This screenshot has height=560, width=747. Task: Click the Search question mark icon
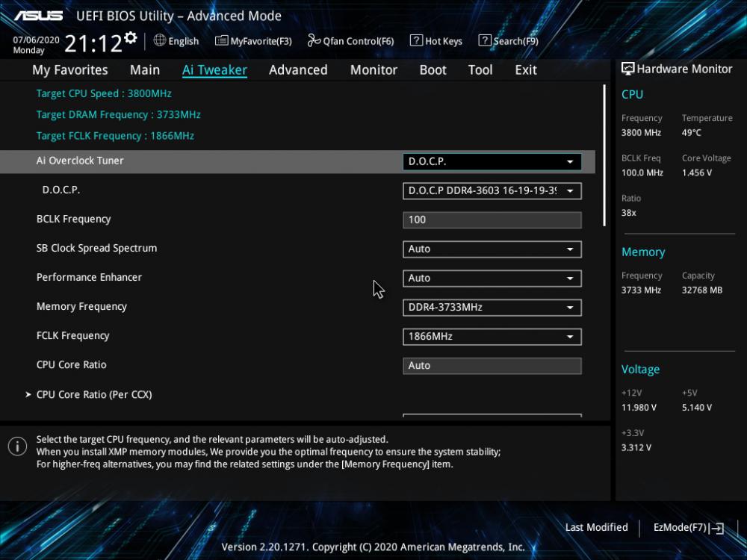pos(485,40)
